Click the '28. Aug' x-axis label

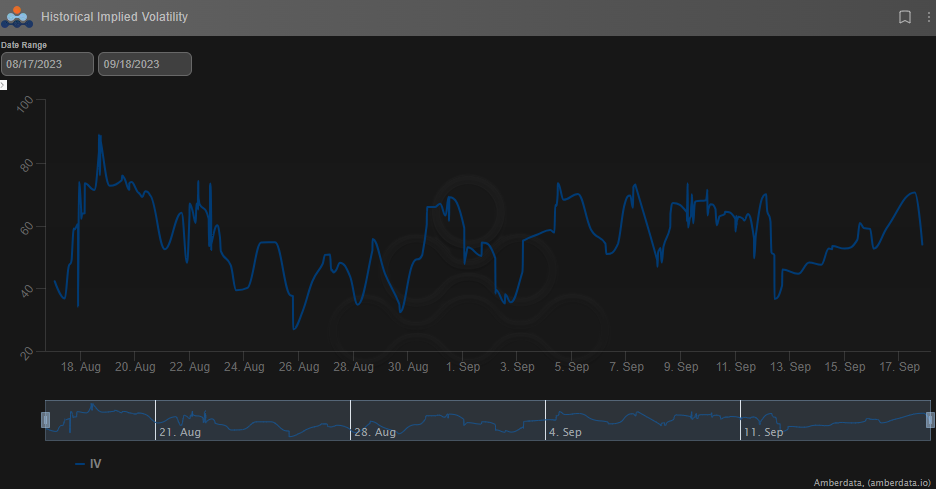click(x=353, y=367)
